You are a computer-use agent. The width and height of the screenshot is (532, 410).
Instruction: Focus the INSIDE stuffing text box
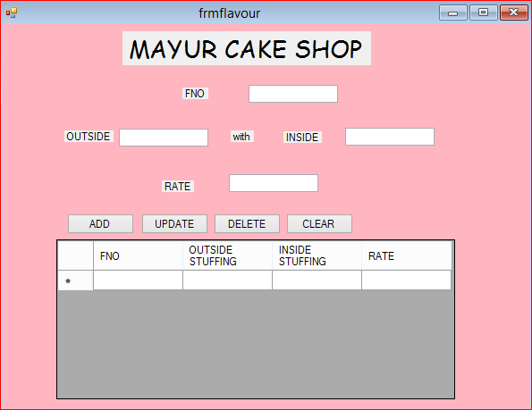(x=390, y=137)
